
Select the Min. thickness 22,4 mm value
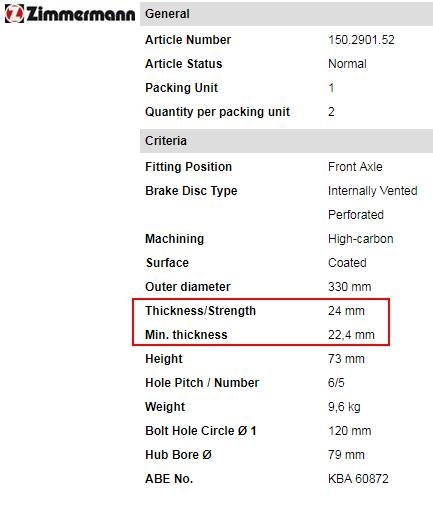pos(351,335)
